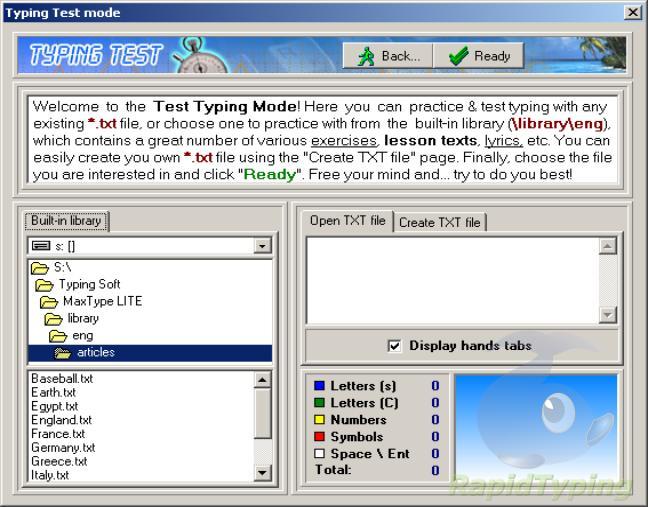
Task: Click the blue Letters (s) color swatch
Action: [x=319, y=386]
